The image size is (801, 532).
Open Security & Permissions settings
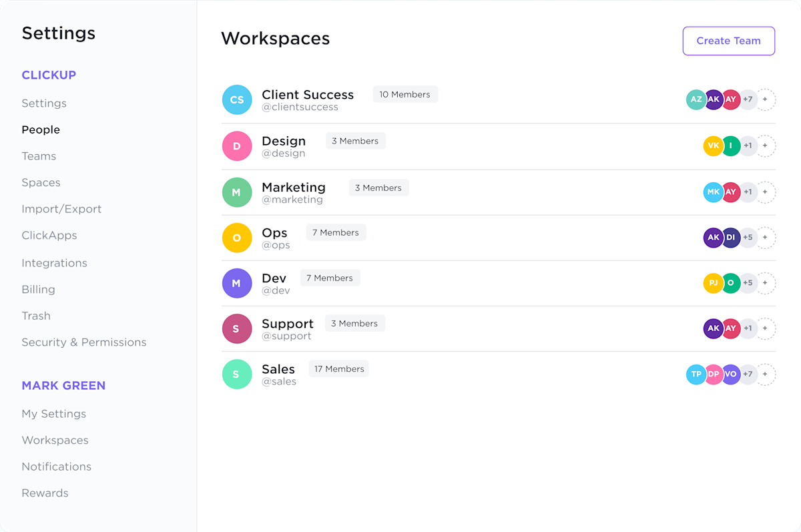click(x=84, y=342)
